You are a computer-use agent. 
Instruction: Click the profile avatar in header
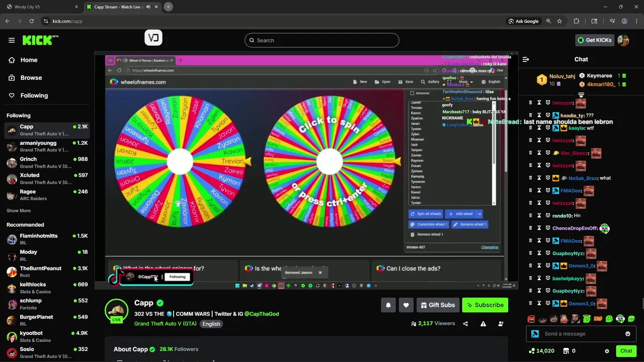tap(623, 40)
